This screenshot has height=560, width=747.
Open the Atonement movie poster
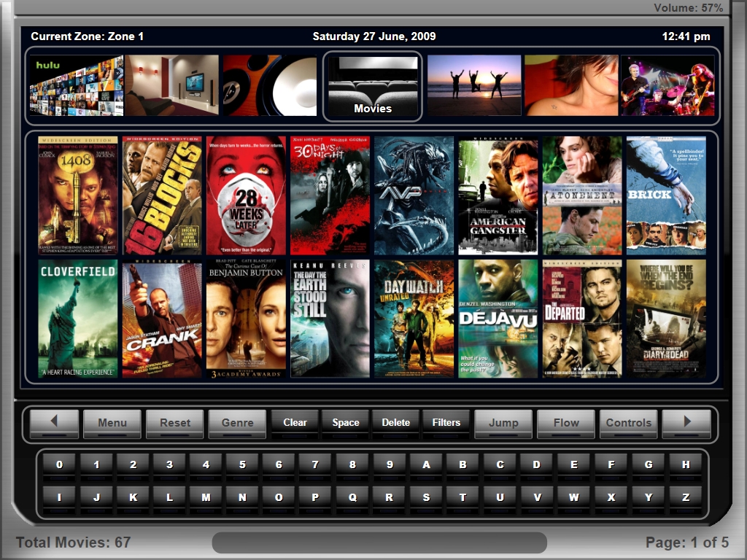pyautogui.click(x=582, y=195)
